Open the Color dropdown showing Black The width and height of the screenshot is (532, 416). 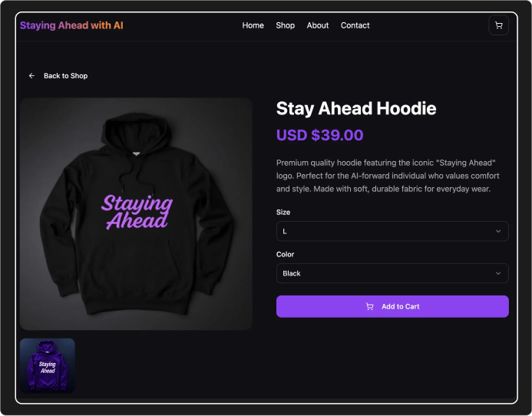[x=392, y=273]
